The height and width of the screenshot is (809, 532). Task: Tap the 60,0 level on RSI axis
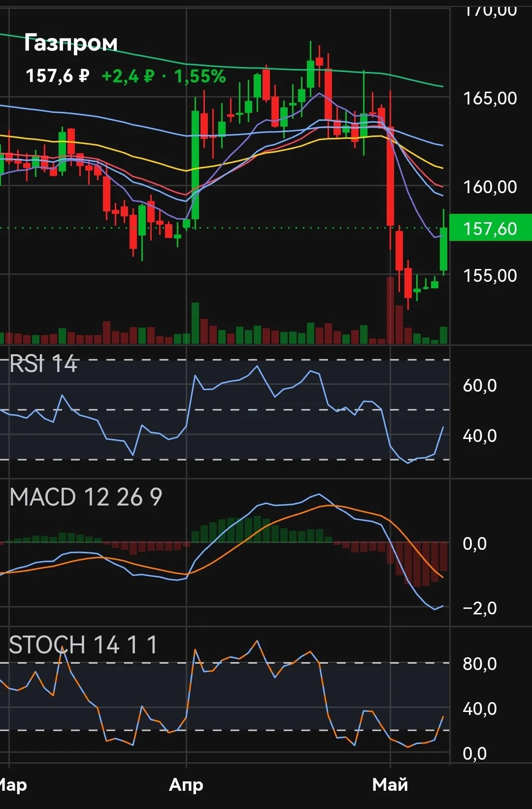tap(480, 385)
